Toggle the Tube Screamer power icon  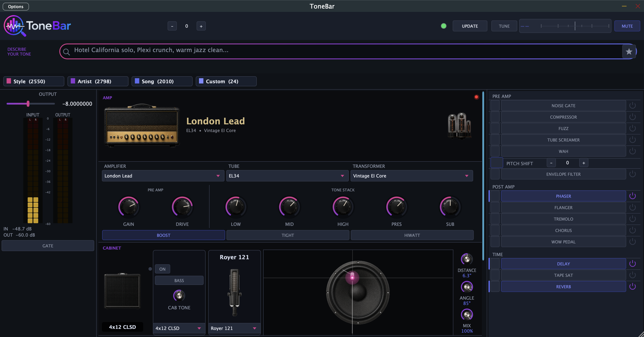click(x=632, y=140)
